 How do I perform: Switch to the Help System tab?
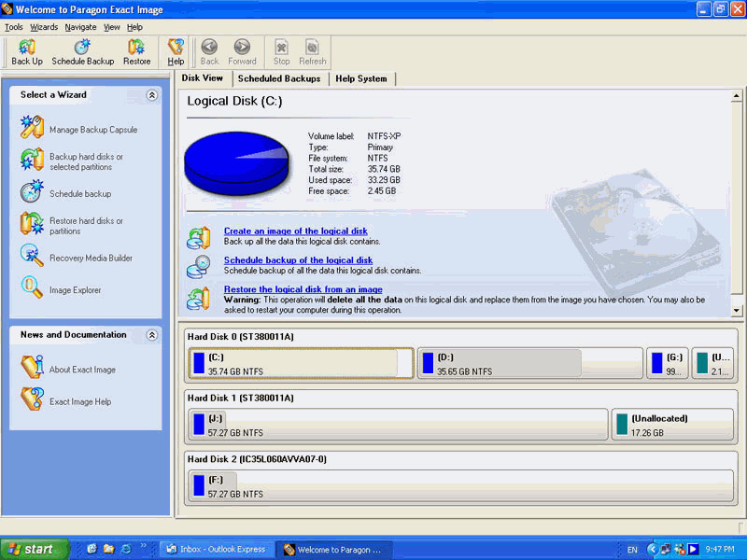point(361,79)
